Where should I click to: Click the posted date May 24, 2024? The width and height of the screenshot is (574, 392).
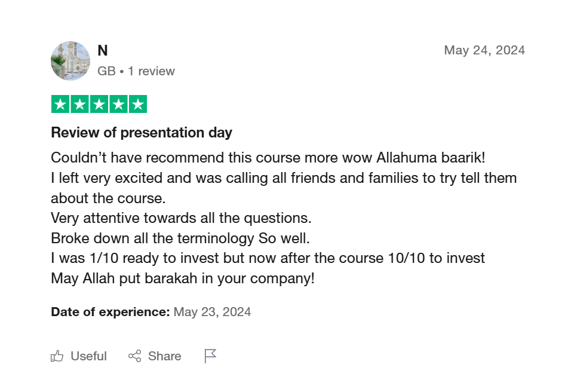pos(484,50)
